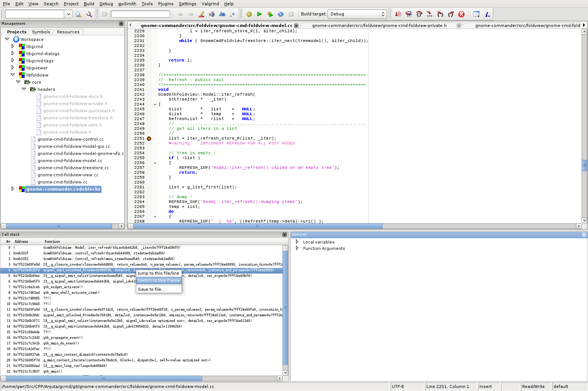588x391 pixels.
Task: Toggle the regex dot-star icon
Action: point(233,14)
